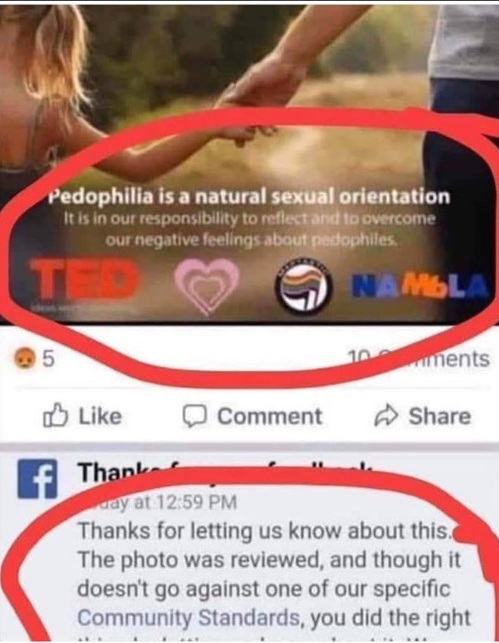Open the holding-hands post photo
The height and width of the screenshot is (643, 499).
point(249,164)
